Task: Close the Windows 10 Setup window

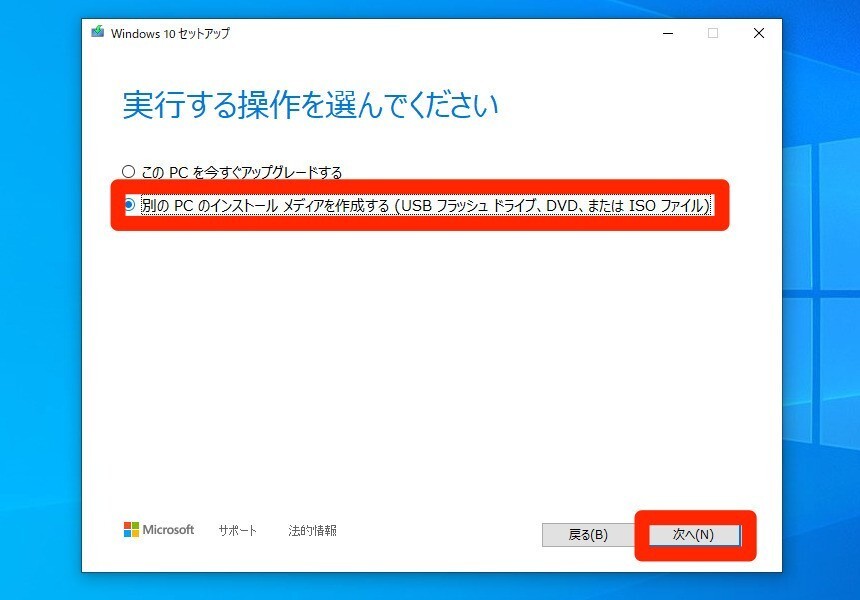Action: [x=759, y=33]
